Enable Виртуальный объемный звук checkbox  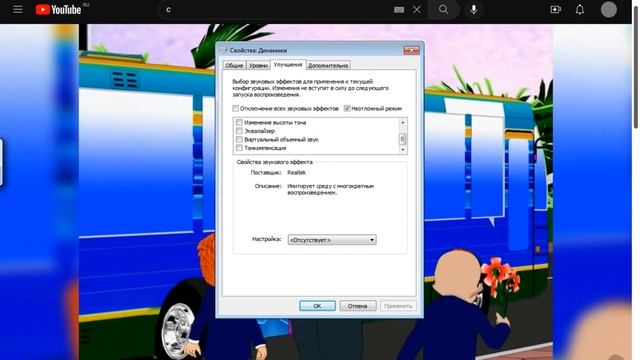(x=239, y=140)
